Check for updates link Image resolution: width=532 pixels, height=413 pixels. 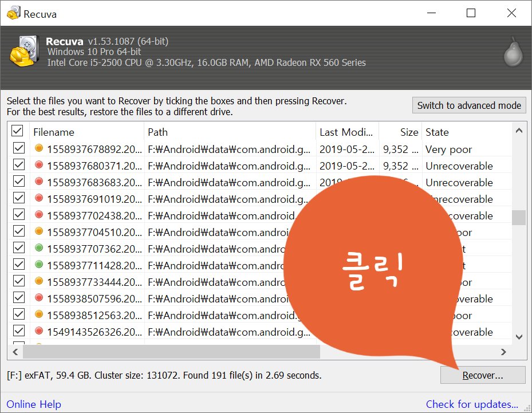point(472,404)
